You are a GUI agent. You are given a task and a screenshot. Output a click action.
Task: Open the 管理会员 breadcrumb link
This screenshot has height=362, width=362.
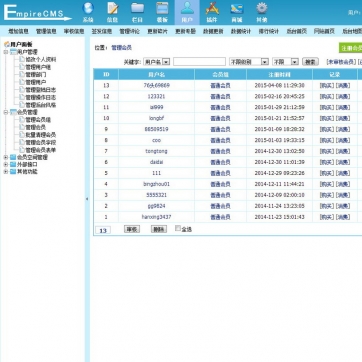click(121, 48)
